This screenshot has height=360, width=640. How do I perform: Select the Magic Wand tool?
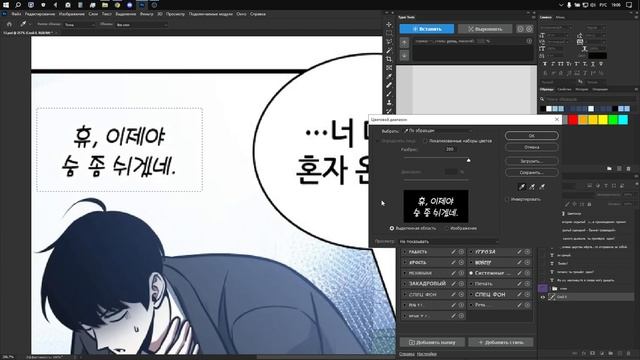(389, 50)
